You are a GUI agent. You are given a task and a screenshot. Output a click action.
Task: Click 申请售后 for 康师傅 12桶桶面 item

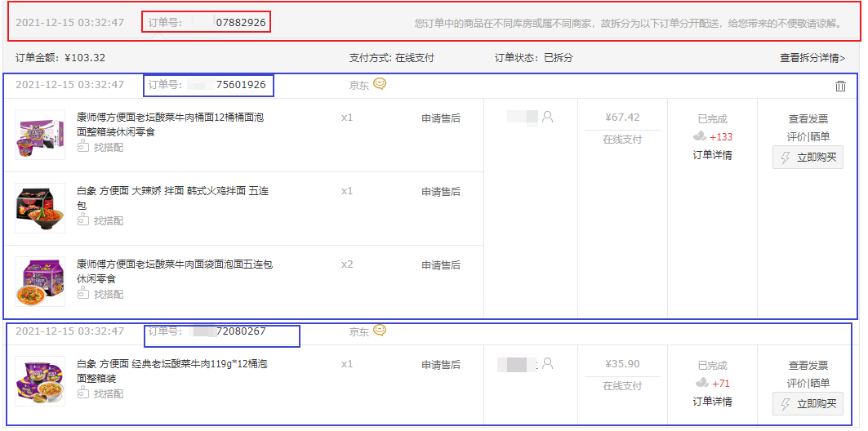tap(441, 118)
